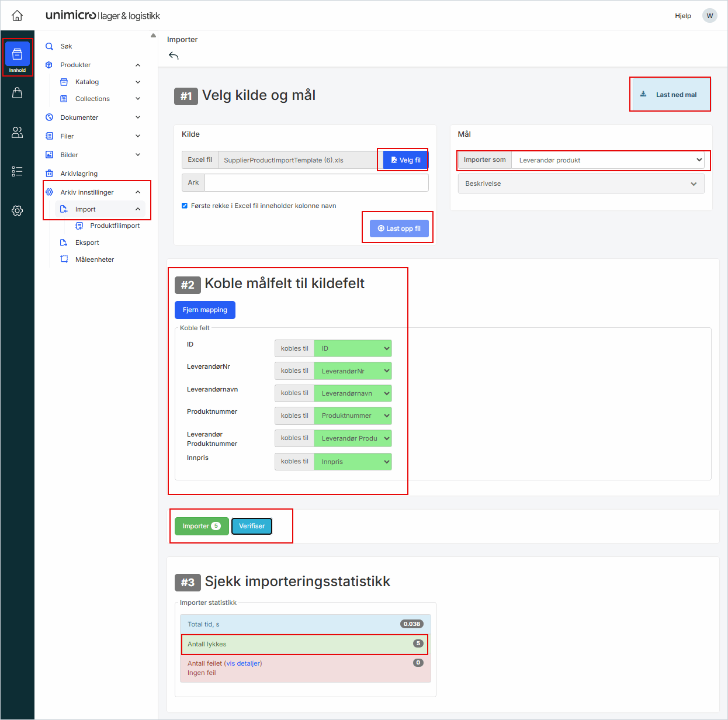This screenshot has width=728, height=720.
Task: Toggle first row contains column names checkbox
Action: tap(185, 206)
